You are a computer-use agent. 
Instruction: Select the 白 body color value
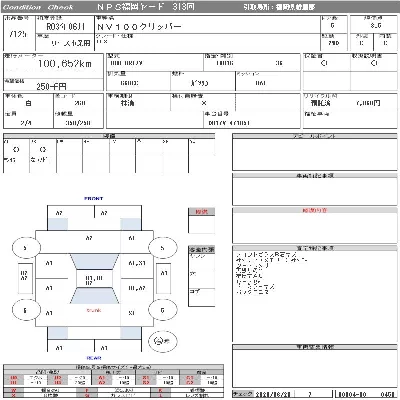click(x=28, y=103)
